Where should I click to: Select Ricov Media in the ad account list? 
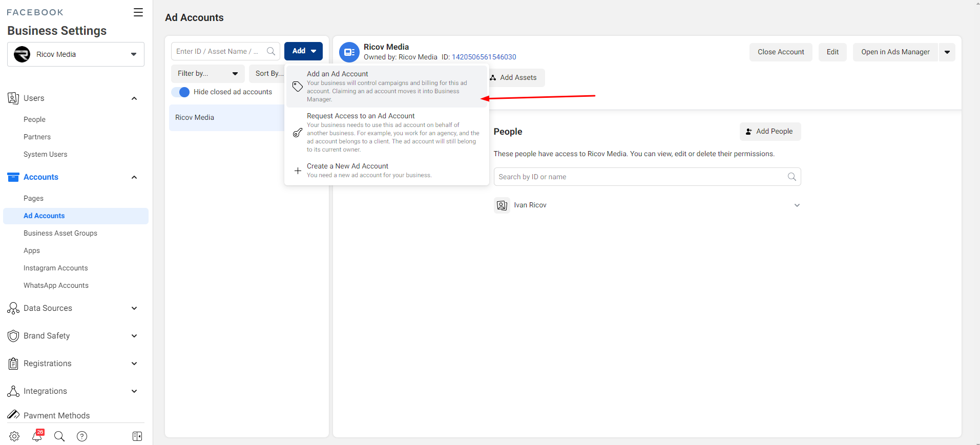[226, 118]
